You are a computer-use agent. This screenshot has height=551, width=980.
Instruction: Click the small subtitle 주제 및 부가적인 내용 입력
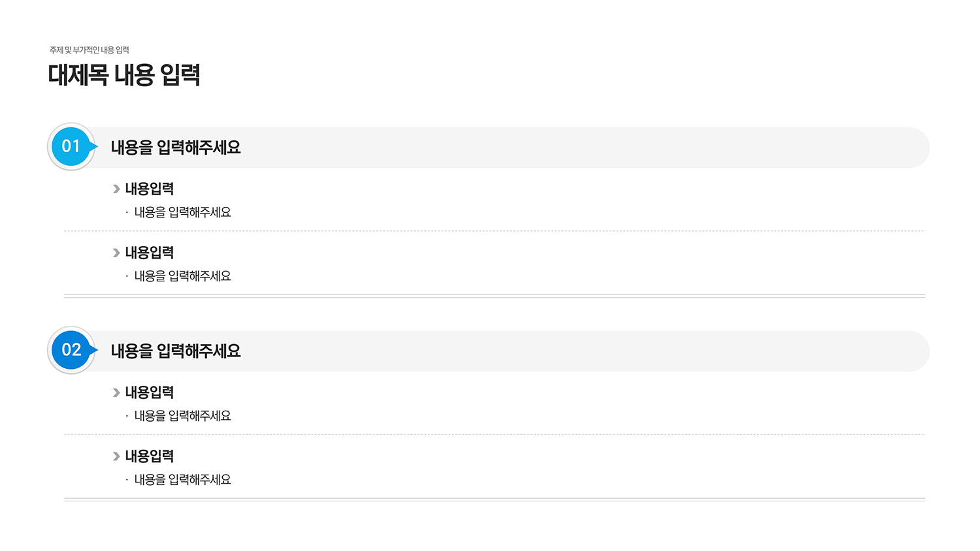pyautogui.click(x=90, y=50)
